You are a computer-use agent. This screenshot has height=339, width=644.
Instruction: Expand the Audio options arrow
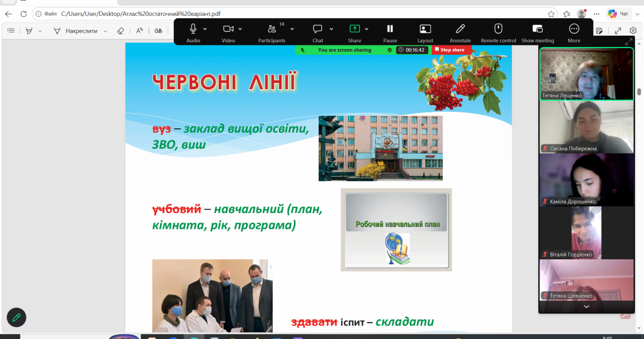pyautogui.click(x=205, y=29)
